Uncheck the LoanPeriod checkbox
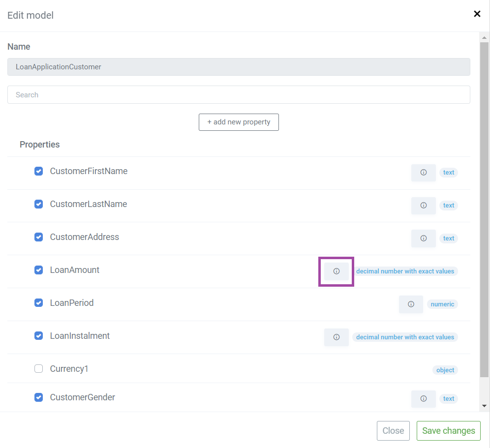 (x=38, y=303)
